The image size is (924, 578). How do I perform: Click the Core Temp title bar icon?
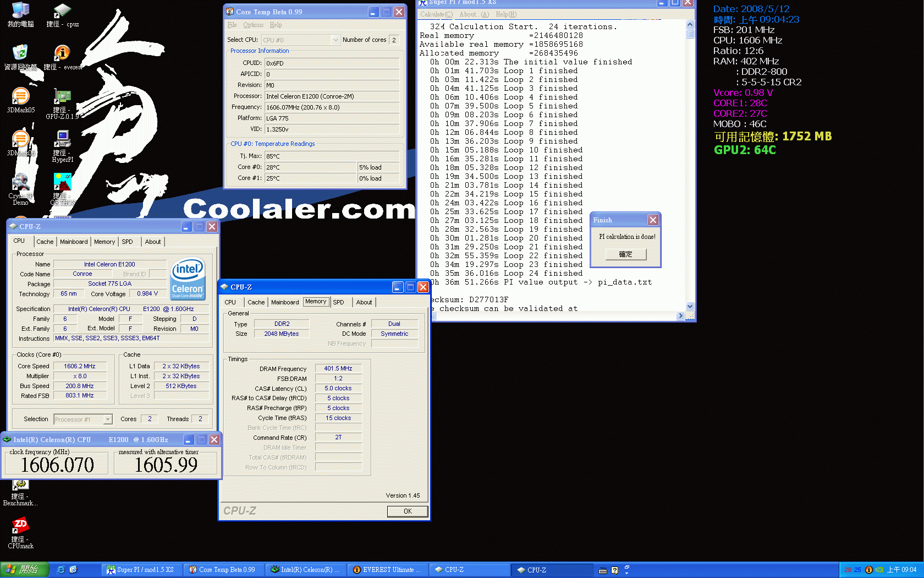click(230, 12)
